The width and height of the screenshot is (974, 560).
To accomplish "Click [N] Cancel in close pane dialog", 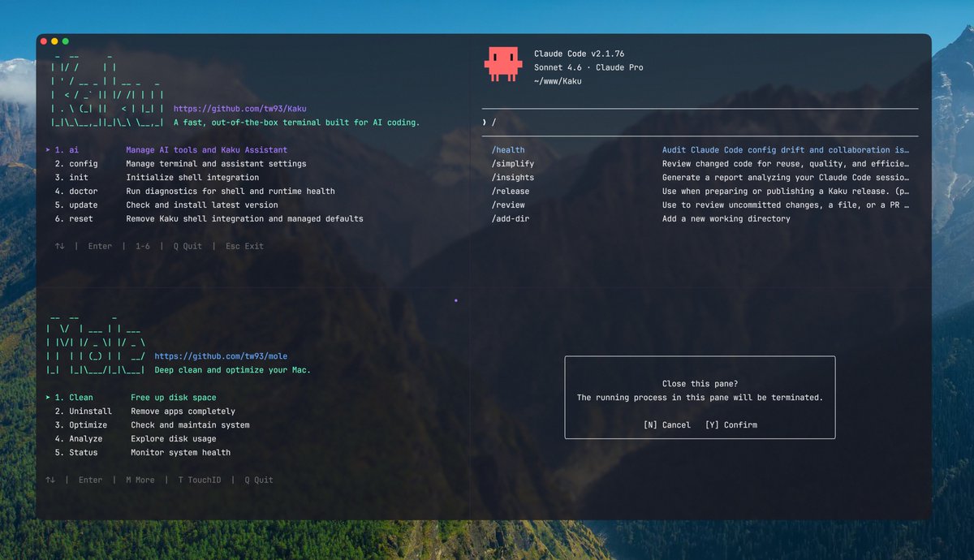I will [666, 425].
